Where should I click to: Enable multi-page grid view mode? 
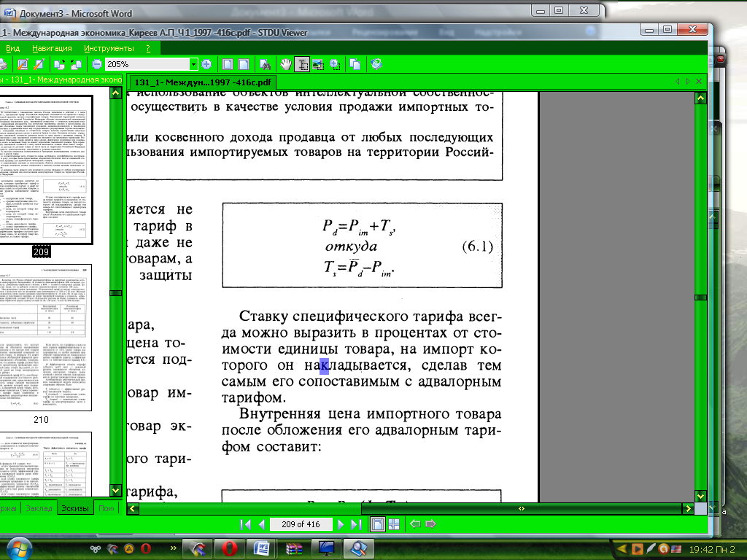coord(394,524)
